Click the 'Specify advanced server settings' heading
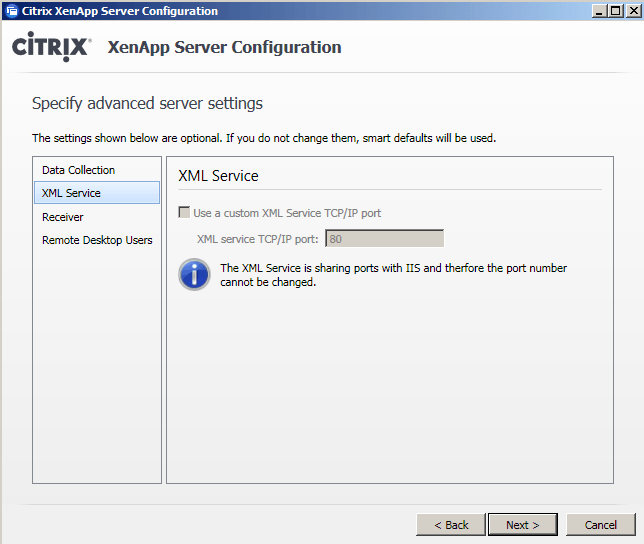This screenshot has height=544, width=644. point(147,104)
